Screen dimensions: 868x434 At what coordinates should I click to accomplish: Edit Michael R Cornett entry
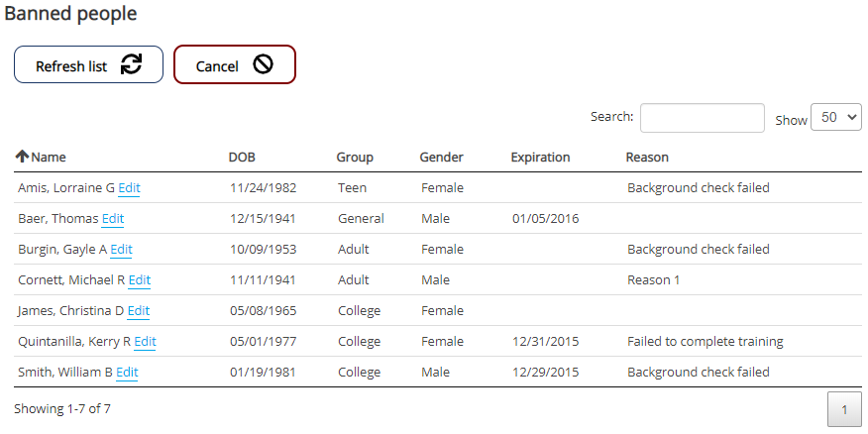tap(140, 279)
